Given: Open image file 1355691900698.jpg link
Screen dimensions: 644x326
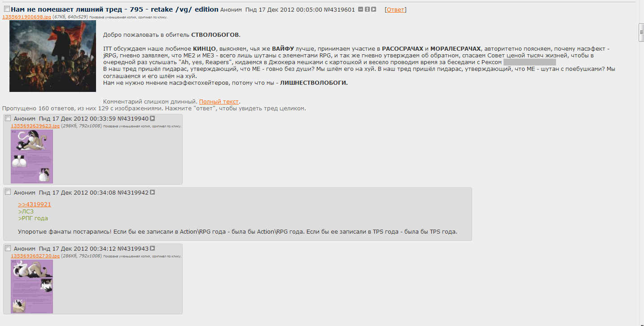Looking at the screenshot, I should (26, 17).
